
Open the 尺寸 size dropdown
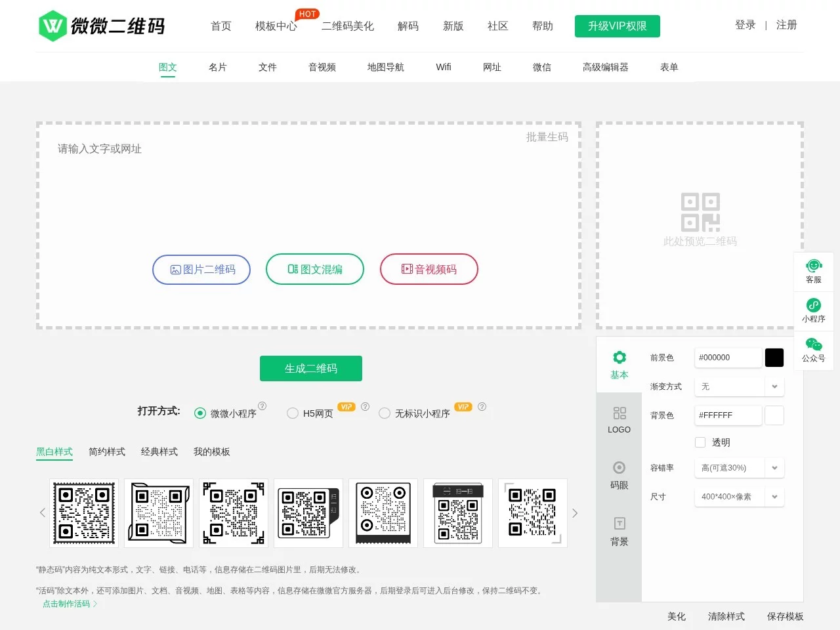[x=739, y=497]
